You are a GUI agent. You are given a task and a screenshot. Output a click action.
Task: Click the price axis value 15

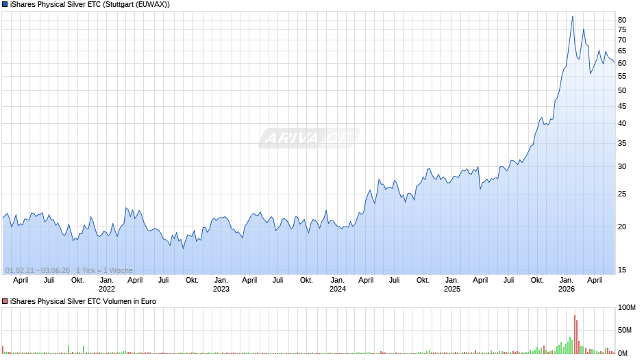point(622,270)
